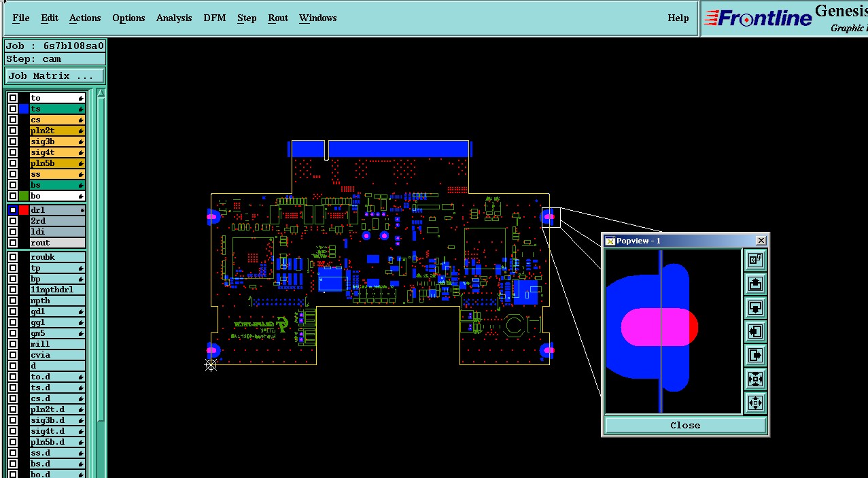Open the Help menu
The height and width of the screenshot is (478, 868).
click(x=678, y=18)
